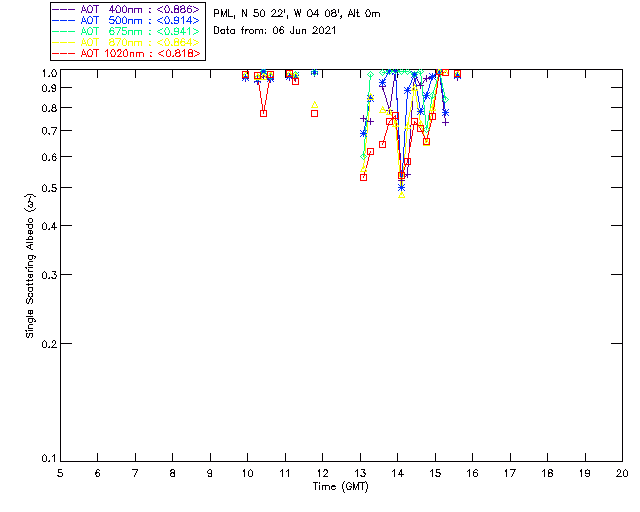Click the 0.2 y-axis tick label
The height and width of the screenshot is (512, 640).
pos(49,344)
